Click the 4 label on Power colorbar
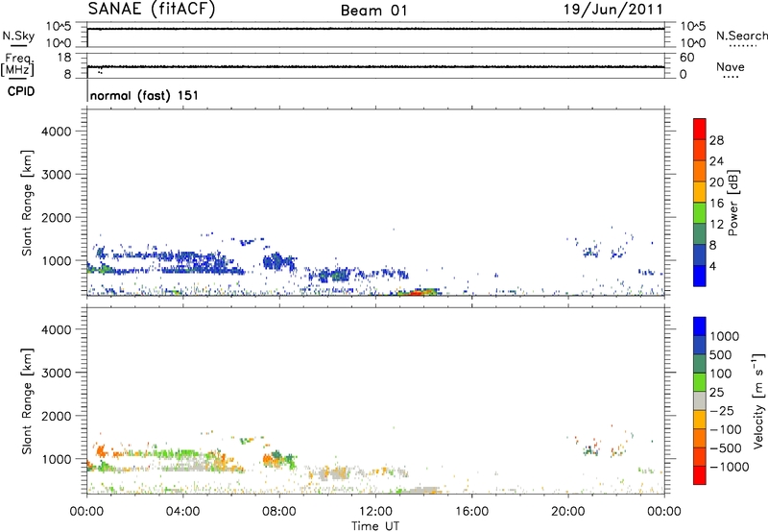The image size is (768, 532). click(712, 266)
